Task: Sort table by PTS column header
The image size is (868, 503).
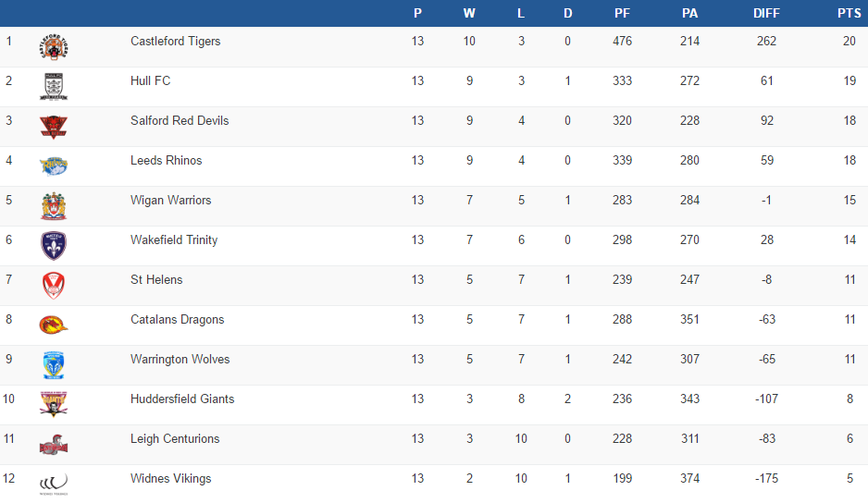Action: click(x=849, y=13)
